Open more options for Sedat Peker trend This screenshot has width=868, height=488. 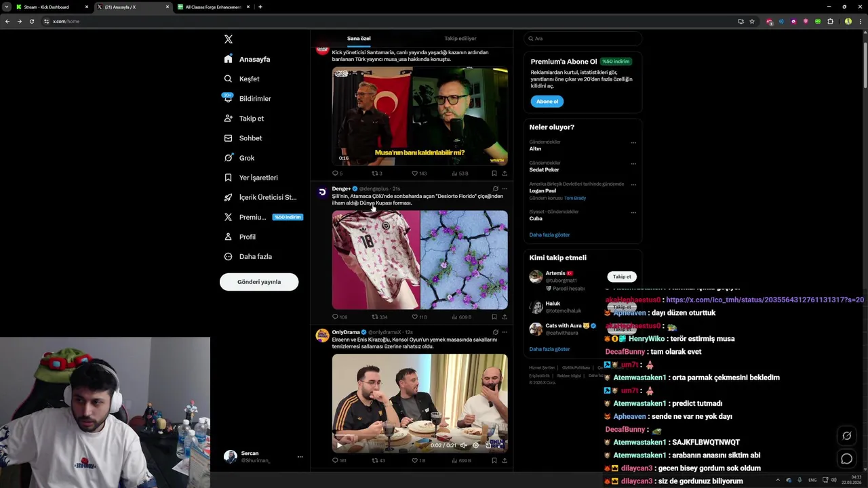pos(633,163)
